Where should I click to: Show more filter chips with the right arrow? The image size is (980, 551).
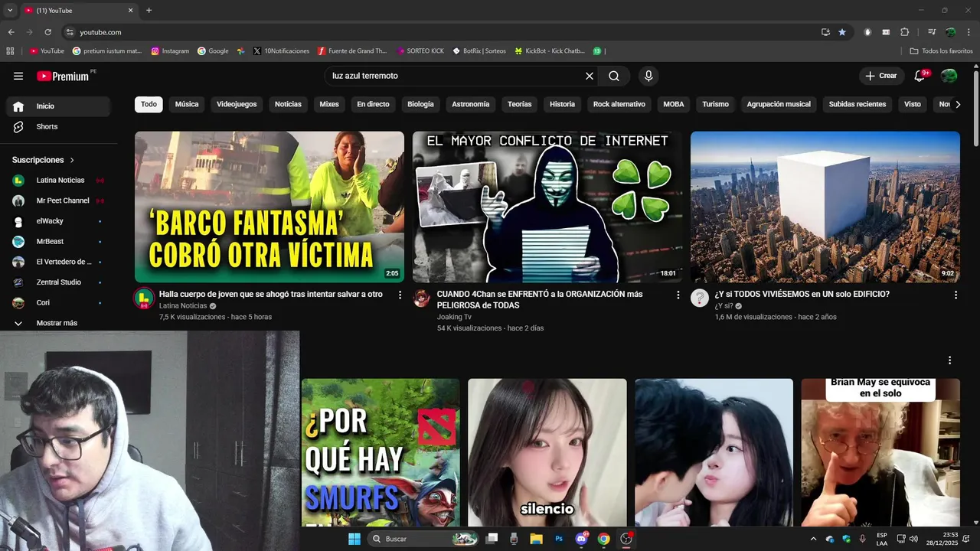click(x=958, y=104)
